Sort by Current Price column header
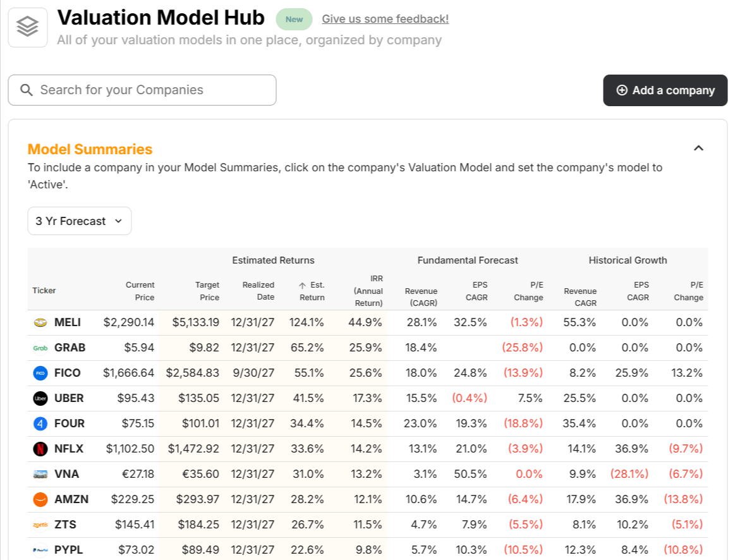This screenshot has height=560, width=735. 140,291
